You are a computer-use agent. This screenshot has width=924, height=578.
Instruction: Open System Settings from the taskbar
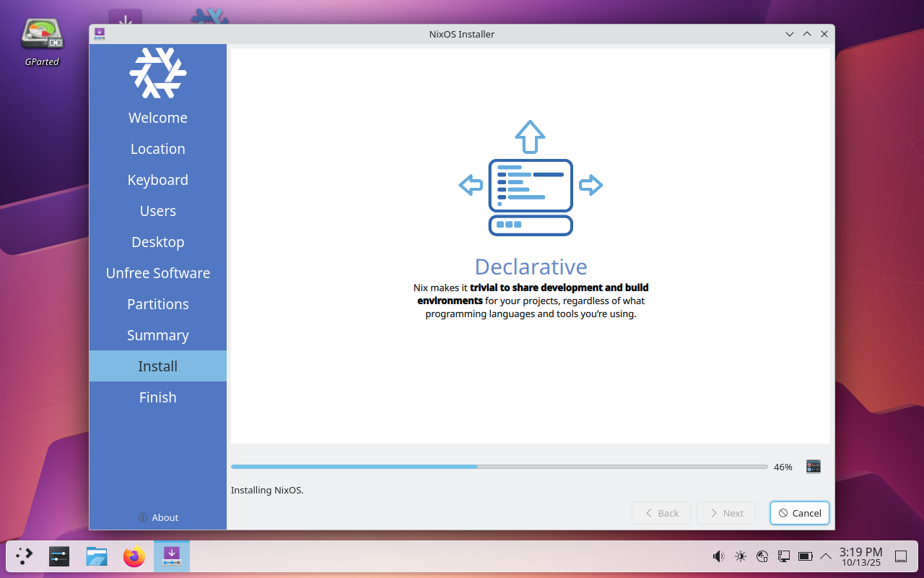59,556
